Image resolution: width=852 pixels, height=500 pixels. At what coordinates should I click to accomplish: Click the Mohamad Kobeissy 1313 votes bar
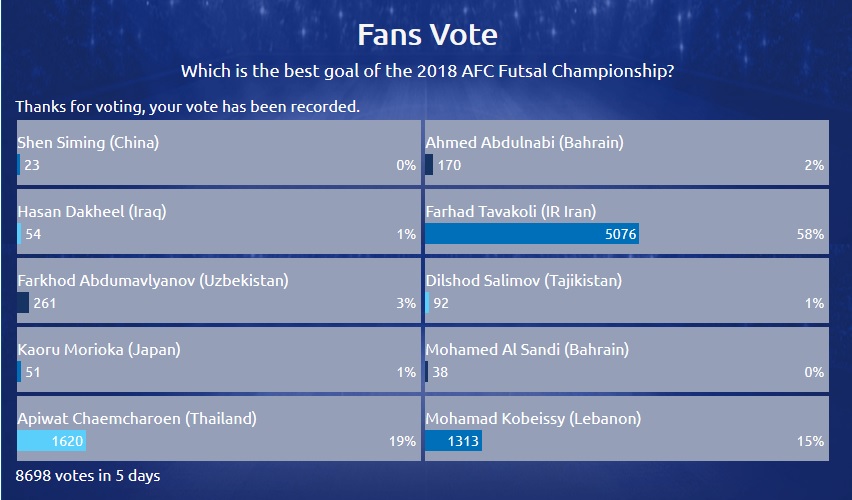(453, 441)
